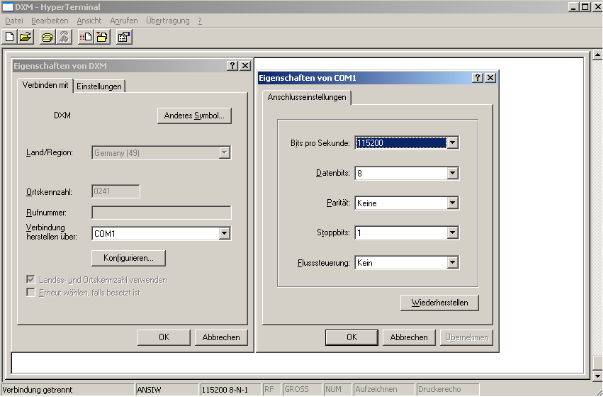The width and height of the screenshot is (603, 397).
Task: Click the Send file toolbar icon
Action: 86,37
